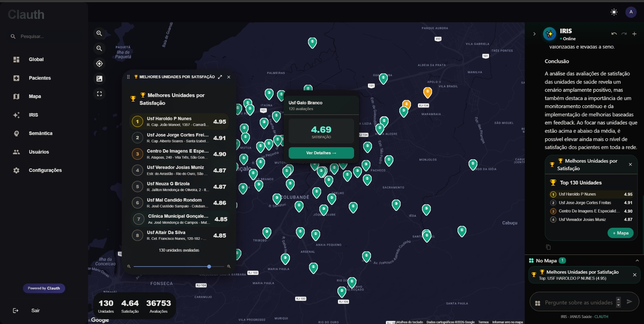The height and width of the screenshot is (324, 644).
Task: Adjust the zoom slider in the ranking widget
Action: click(208, 266)
